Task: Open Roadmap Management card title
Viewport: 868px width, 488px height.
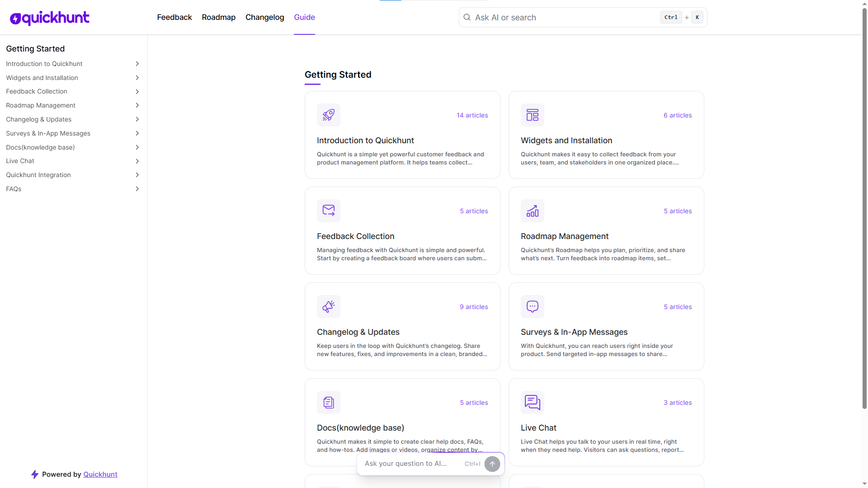Action: point(565,236)
